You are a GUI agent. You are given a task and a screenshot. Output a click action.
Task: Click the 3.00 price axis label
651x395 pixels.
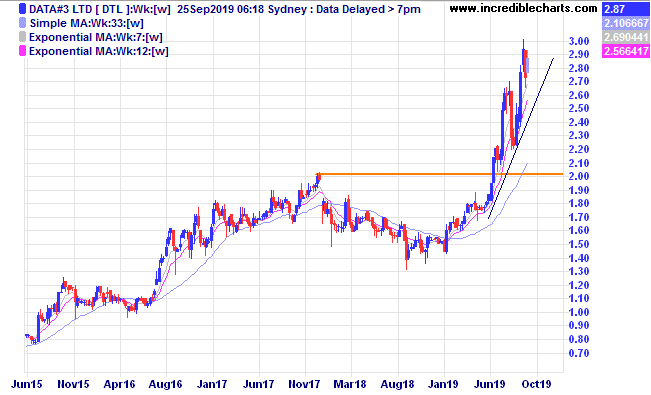(579, 41)
